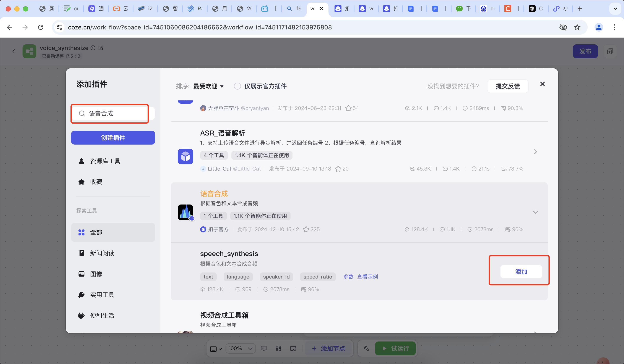Open the tab search dropdown
The height and width of the screenshot is (364, 624).
point(615,9)
